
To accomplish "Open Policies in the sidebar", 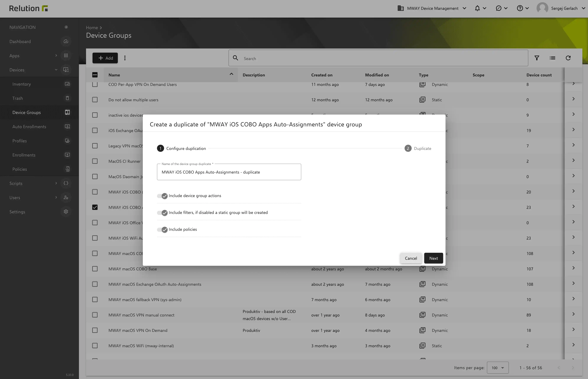I will pyautogui.click(x=39, y=169).
